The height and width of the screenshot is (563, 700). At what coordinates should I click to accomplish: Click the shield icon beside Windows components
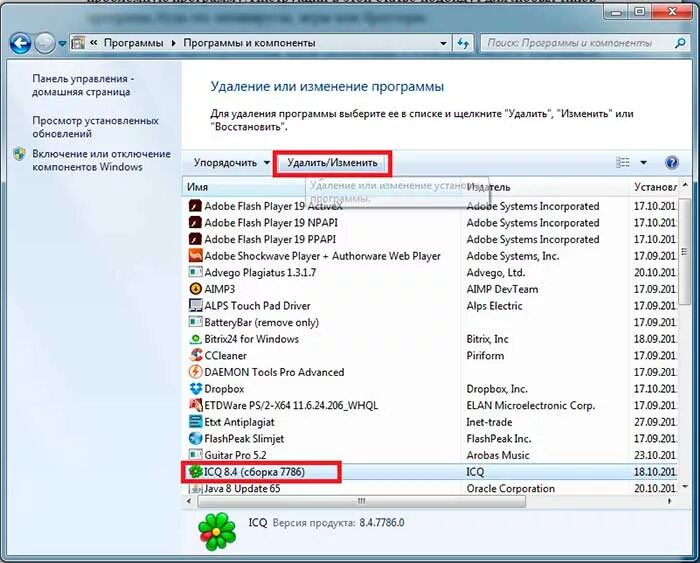click(19, 154)
